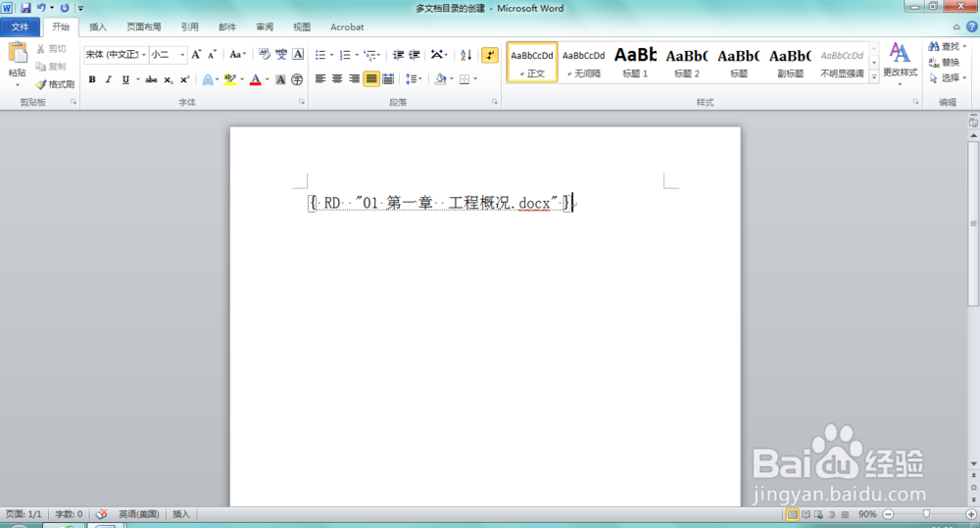Expand the Styles gallery More arrow
The height and width of the screenshot is (528, 980).
tap(874, 76)
